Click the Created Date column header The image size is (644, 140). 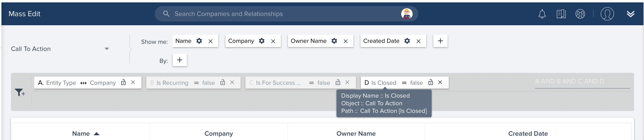[x=528, y=134]
